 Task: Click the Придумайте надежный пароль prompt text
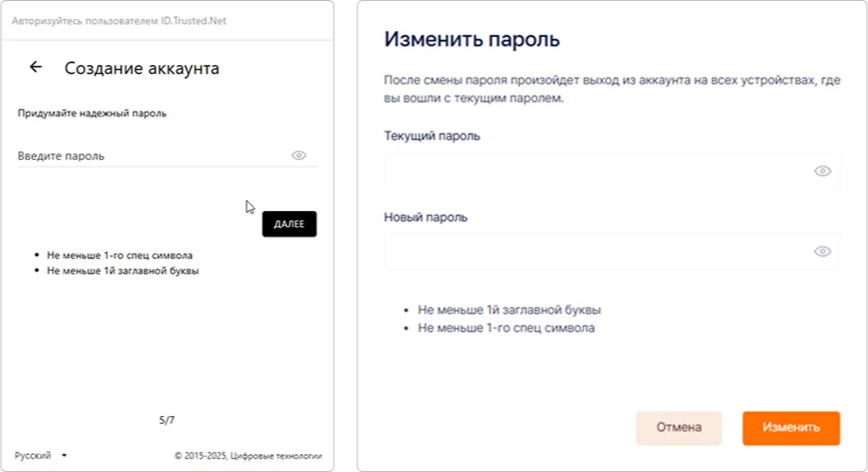92,114
